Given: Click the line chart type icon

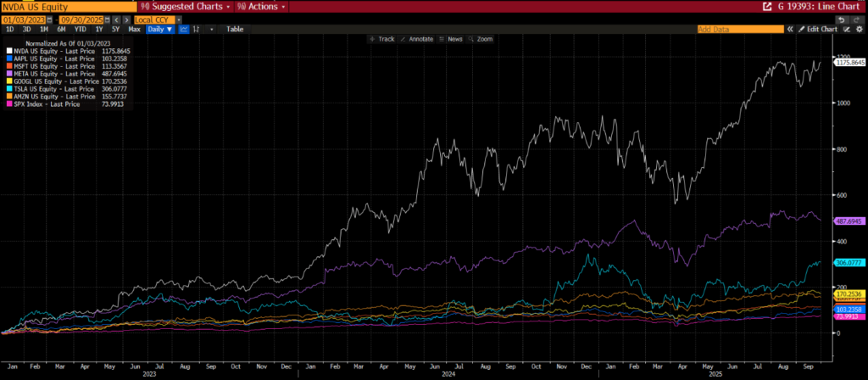Looking at the screenshot, I should coord(185,29).
